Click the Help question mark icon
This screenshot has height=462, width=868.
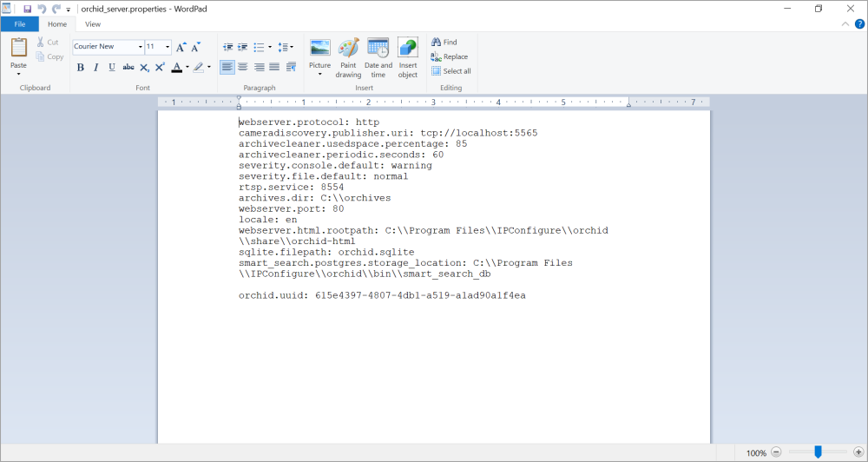point(859,23)
